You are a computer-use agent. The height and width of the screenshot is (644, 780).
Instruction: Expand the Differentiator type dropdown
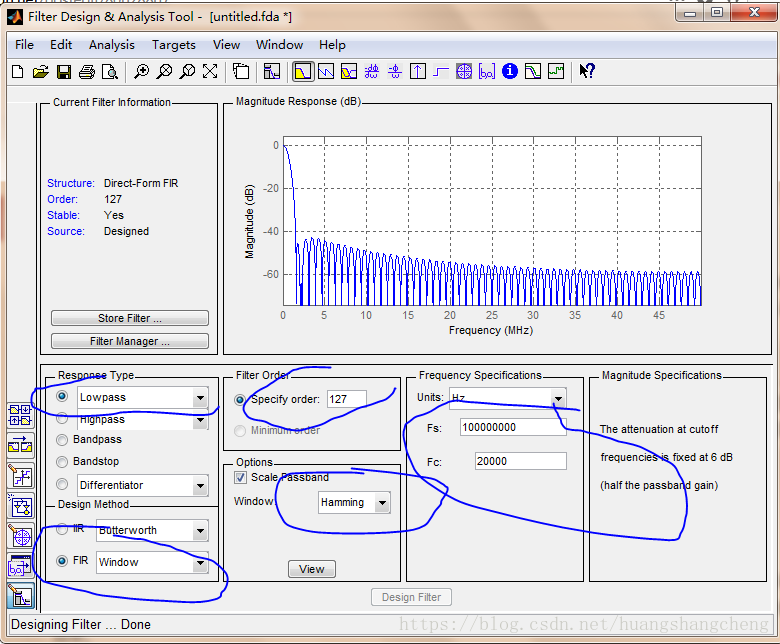pyautogui.click(x=200, y=486)
